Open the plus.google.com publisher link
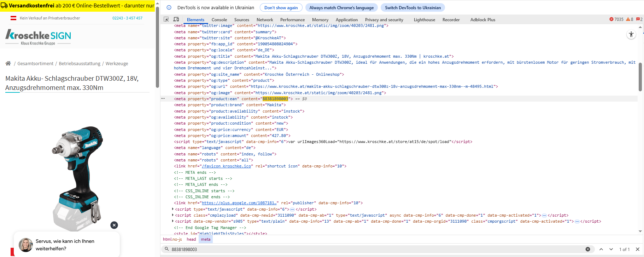Image resolution: width=644 pixels, height=257 pixels. point(239,203)
